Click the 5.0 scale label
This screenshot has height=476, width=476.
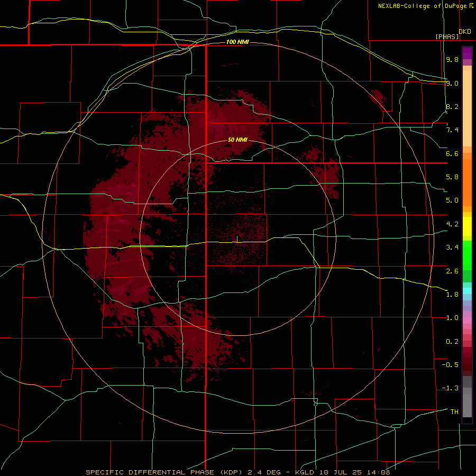click(x=452, y=200)
